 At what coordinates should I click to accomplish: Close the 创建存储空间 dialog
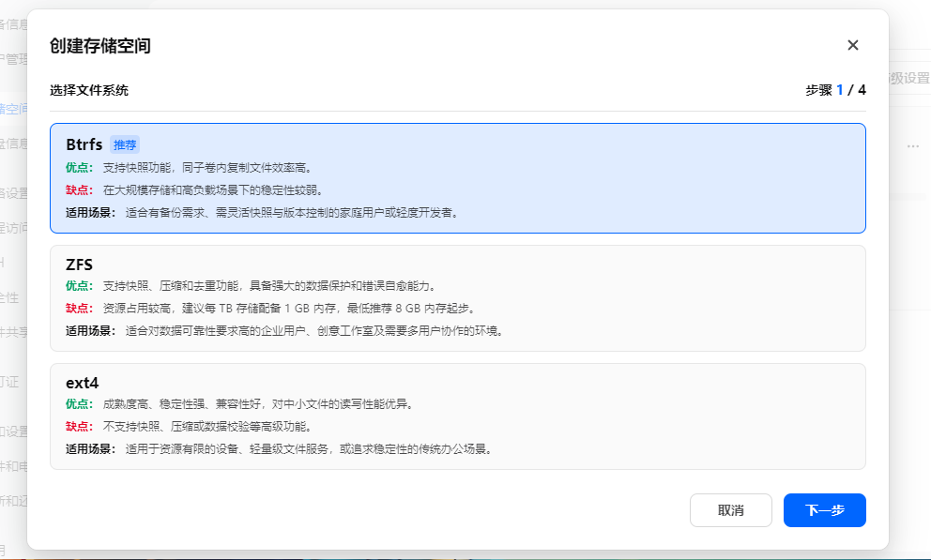(x=852, y=44)
